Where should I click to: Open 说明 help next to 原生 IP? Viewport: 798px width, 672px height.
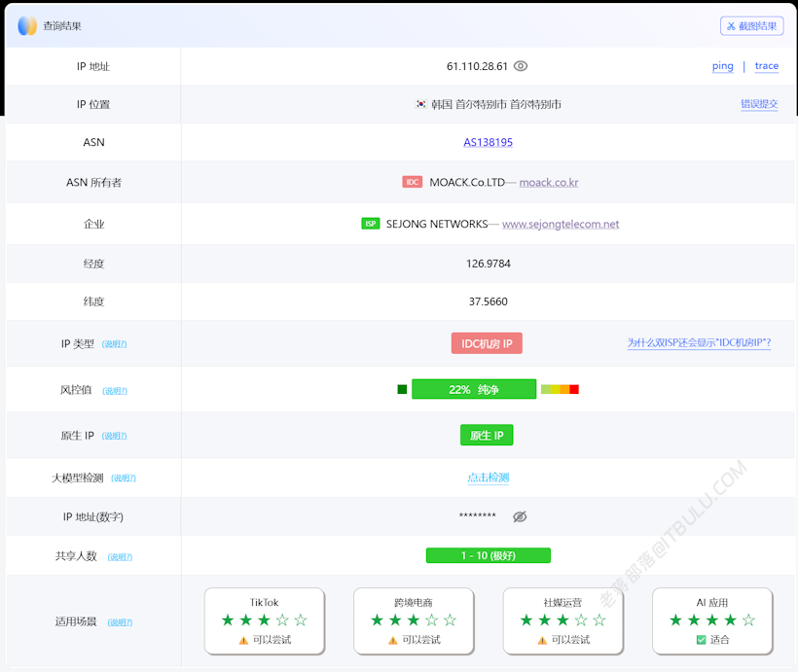point(114,436)
